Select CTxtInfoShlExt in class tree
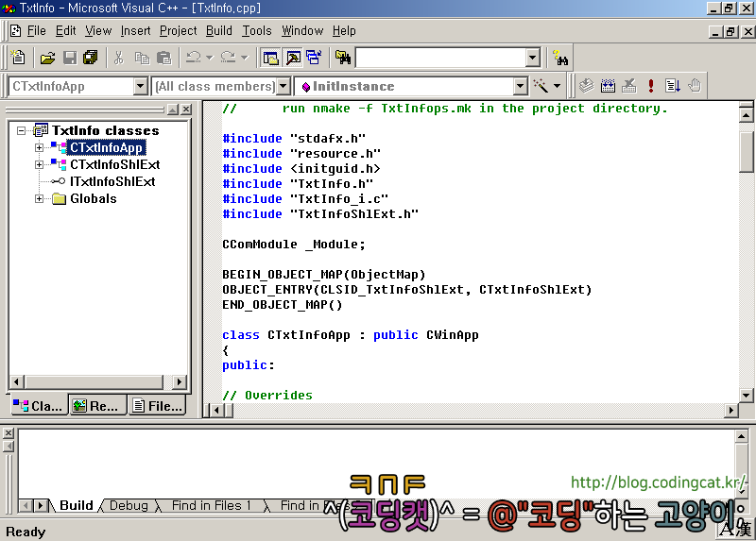Screen dimensions: 756x541 114,165
